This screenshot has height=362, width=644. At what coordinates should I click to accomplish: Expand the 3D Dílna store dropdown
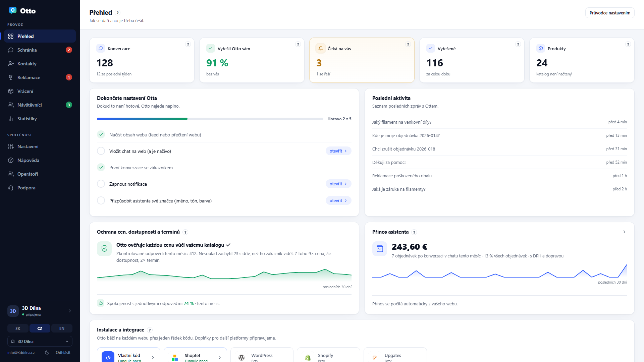coord(40,341)
